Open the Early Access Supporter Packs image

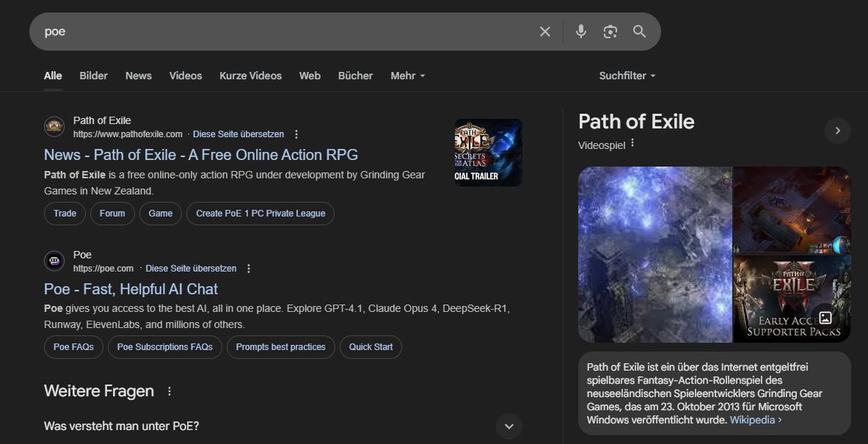tap(792, 299)
